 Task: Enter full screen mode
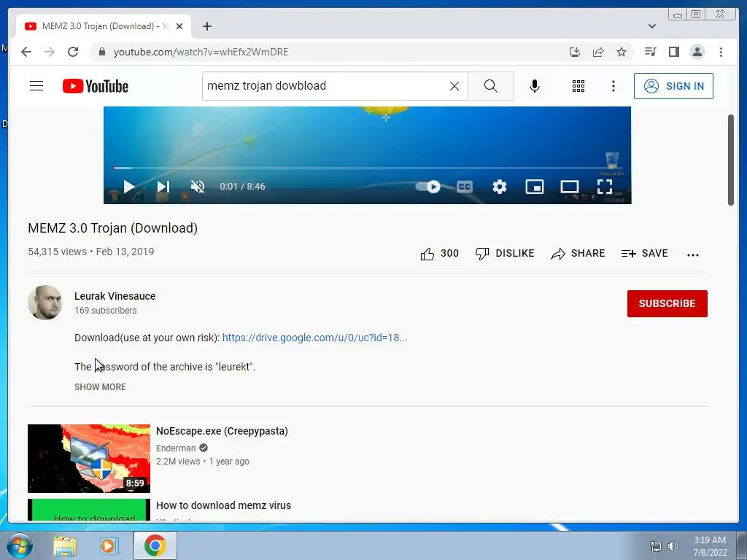click(605, 187)
